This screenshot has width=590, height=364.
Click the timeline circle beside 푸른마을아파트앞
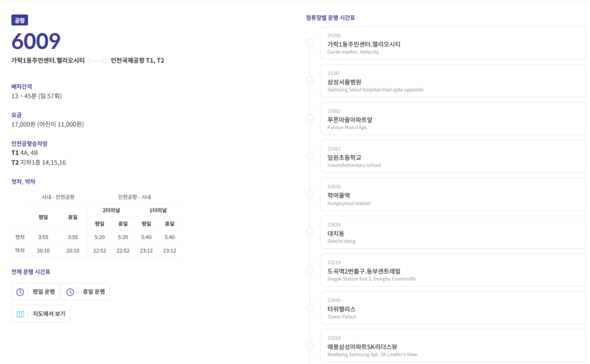[310, 119]
